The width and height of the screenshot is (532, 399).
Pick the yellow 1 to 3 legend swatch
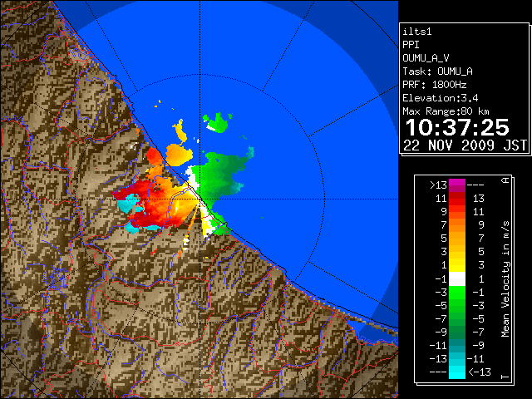tap(457, 265)
